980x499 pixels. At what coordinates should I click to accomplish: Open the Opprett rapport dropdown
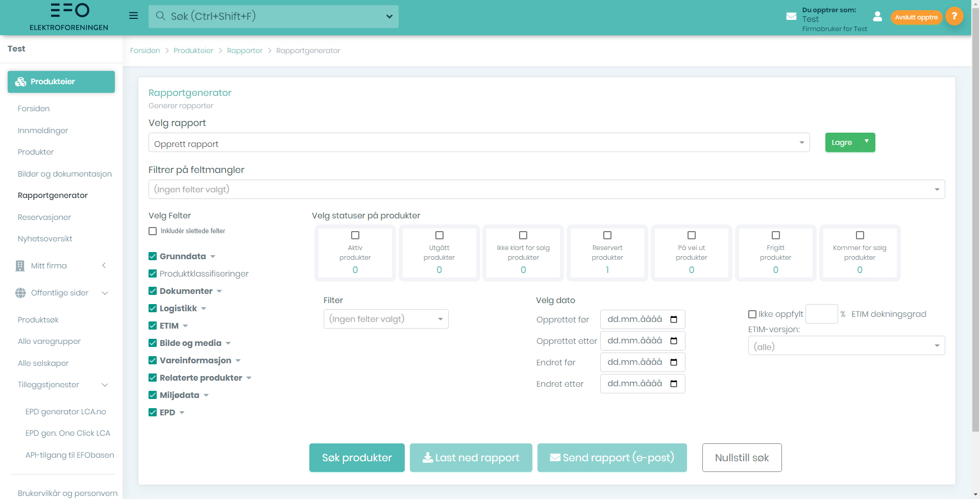point(479,143)
